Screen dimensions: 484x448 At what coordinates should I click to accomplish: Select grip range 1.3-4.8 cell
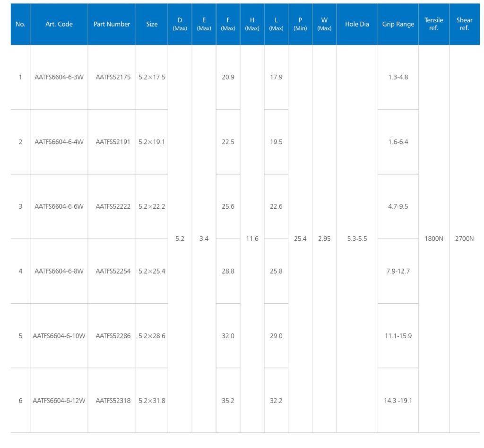[x=398, y=77]
